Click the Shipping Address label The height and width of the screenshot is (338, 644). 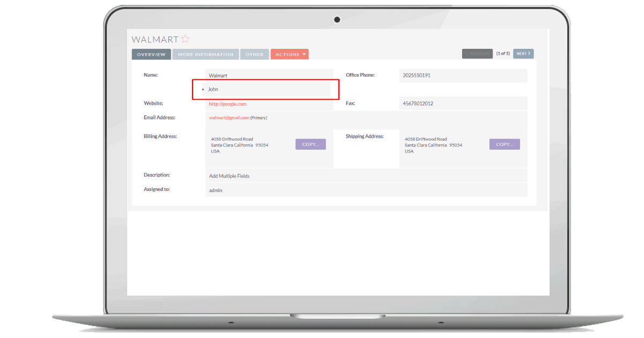365,136
